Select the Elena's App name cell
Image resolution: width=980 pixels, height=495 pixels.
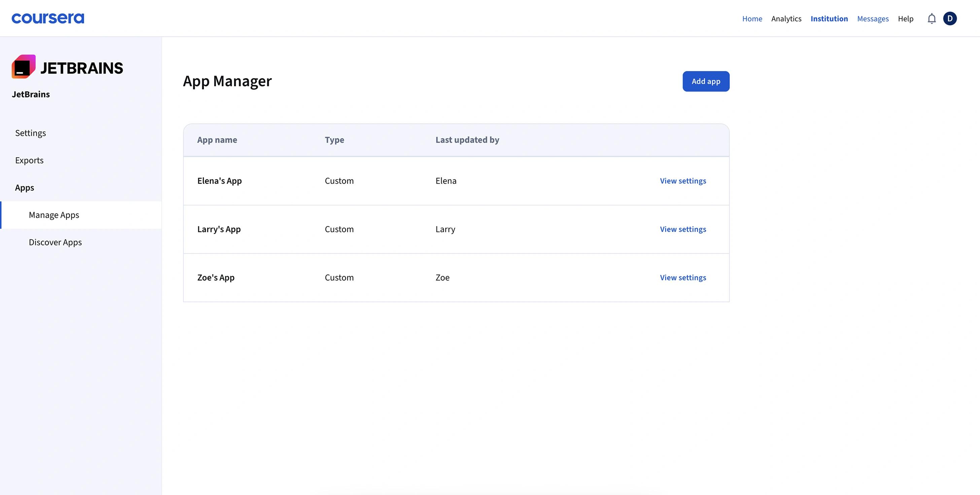click(219, 181)
